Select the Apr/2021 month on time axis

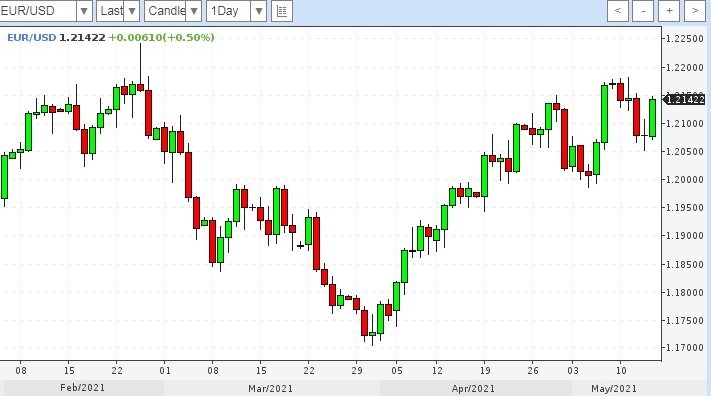coord(473,389)
